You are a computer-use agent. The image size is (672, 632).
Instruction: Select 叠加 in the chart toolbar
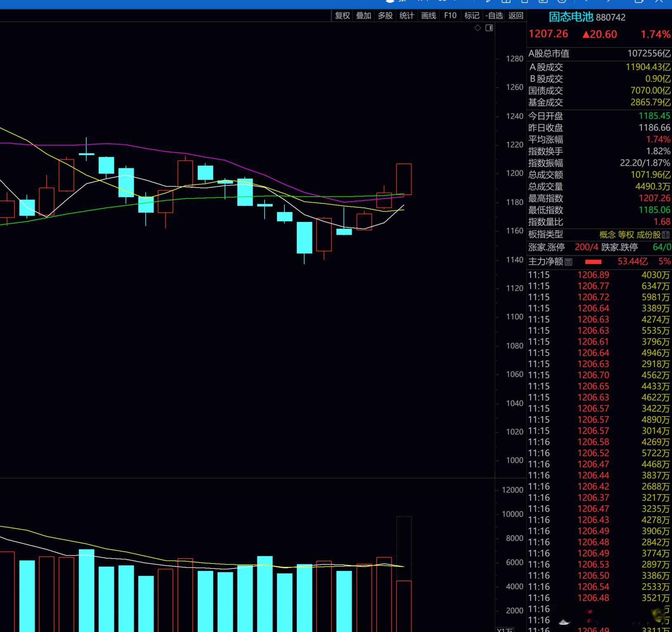(364, 16)
